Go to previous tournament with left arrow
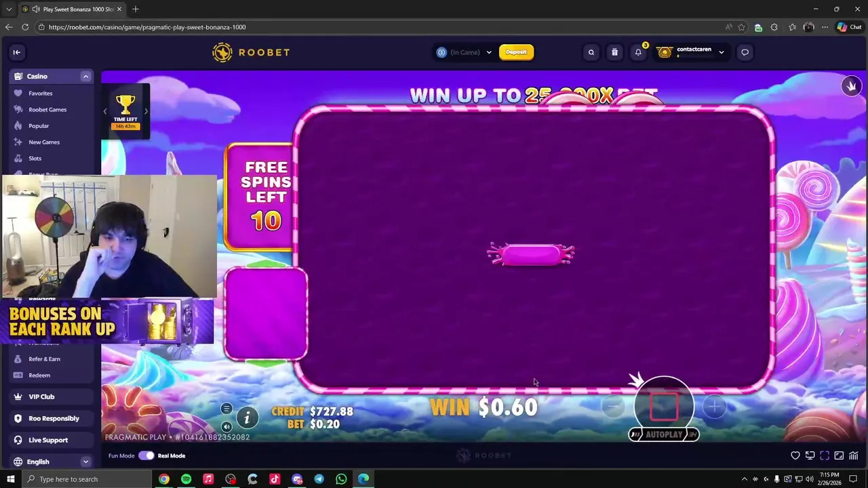 (x=105, y=111)
